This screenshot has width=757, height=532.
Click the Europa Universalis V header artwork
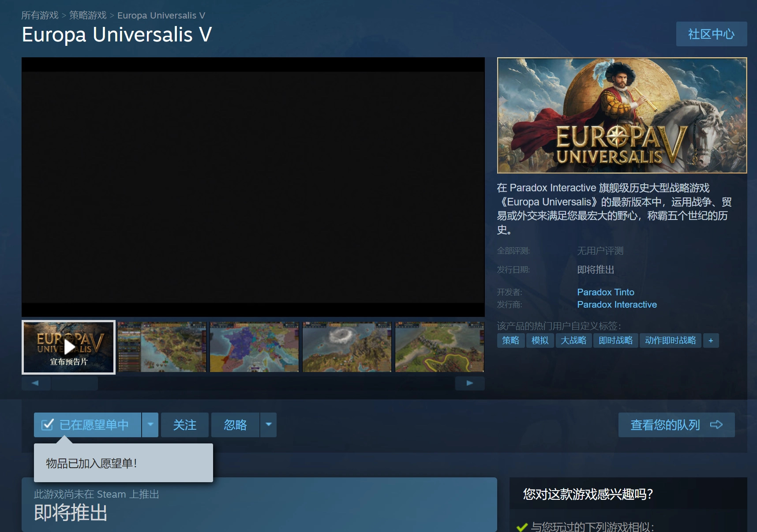click(622, 115)
